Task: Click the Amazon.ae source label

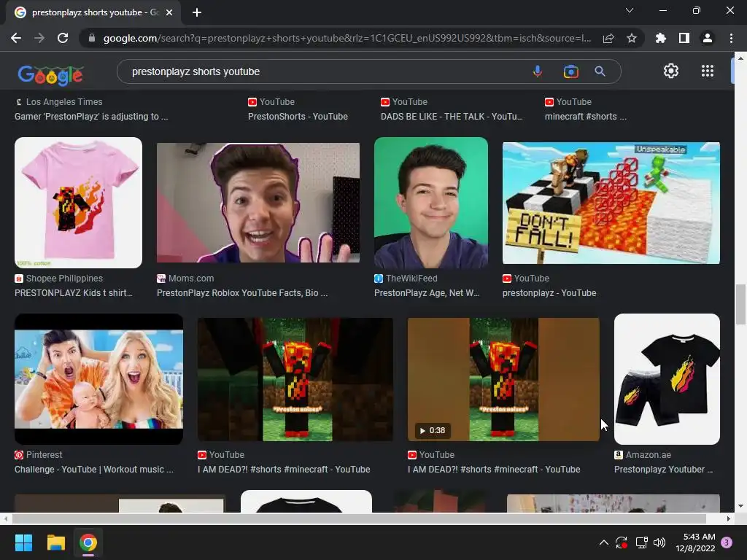Action: [648, 455]
